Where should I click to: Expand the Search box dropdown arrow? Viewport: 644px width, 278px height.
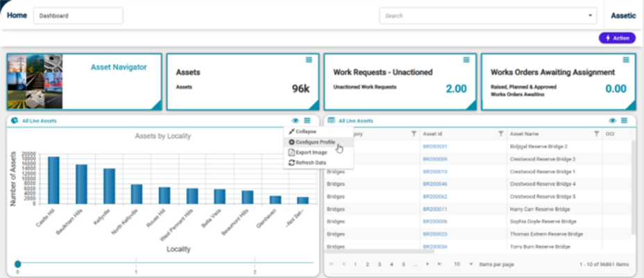[x=591, y=15]
